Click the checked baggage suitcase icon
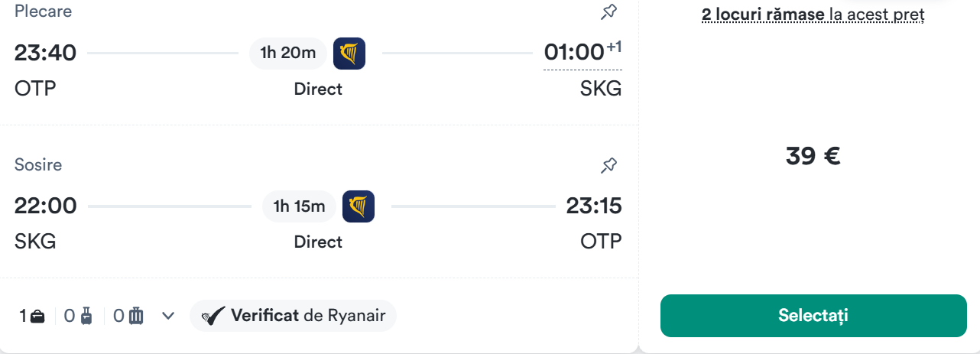 pyautogui.click(x=137, y=316)
